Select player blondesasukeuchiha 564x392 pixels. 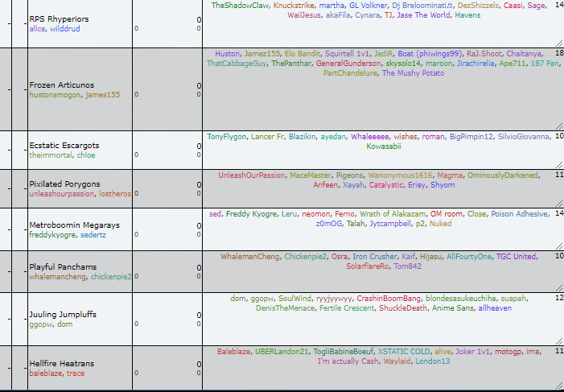coord(461,299)
